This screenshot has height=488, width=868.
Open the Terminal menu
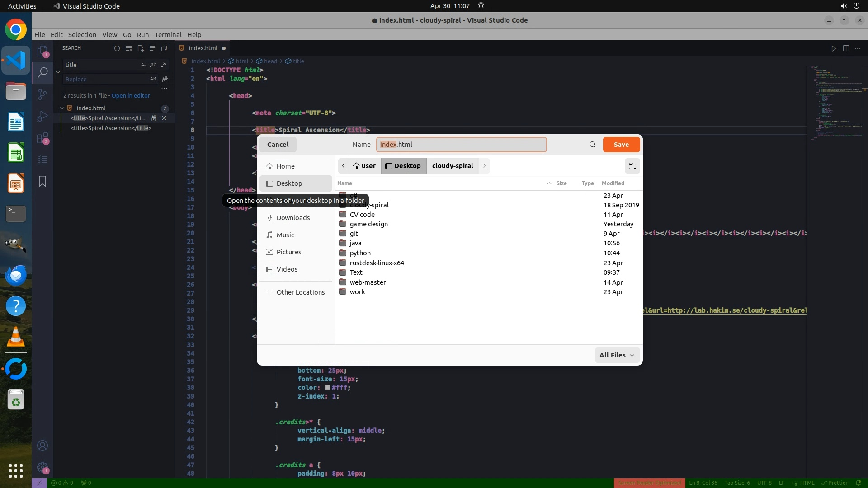(x=168, y=35)
